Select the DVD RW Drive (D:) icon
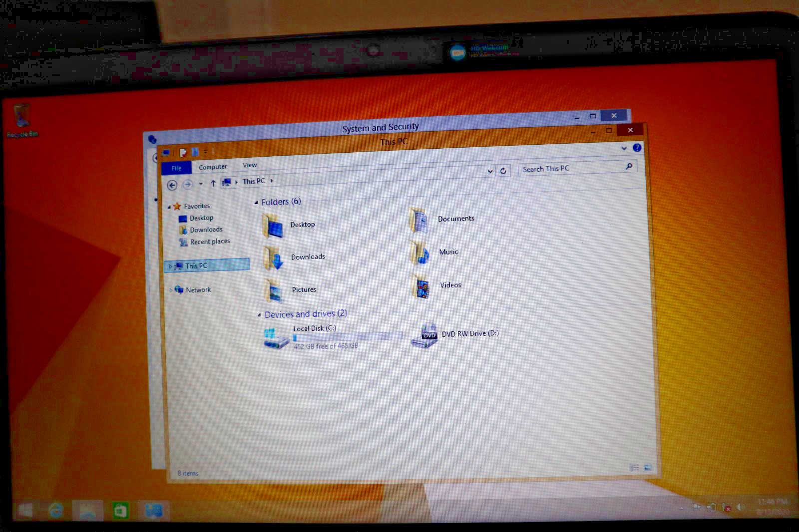799x532 pixels. tap(424, 335)
